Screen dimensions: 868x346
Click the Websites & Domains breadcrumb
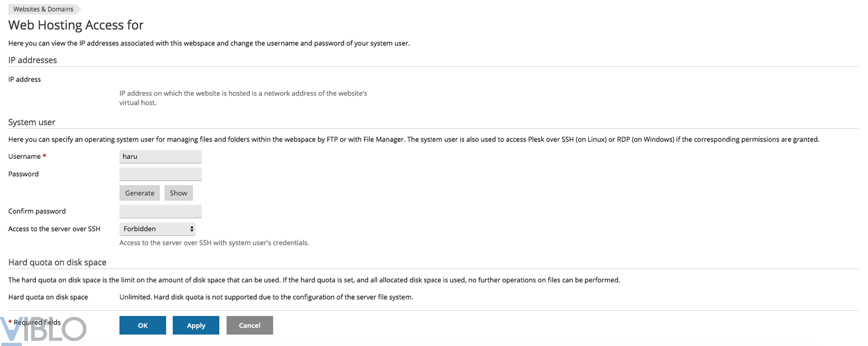(x=43, y=9)
